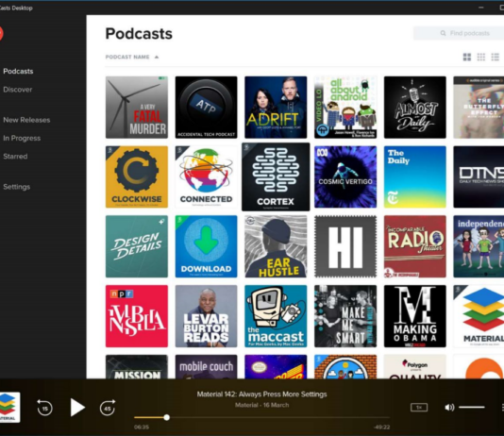Viewport: 504px width, 436px height.
Task: Switch to small grid view
Action: [480, 57]
